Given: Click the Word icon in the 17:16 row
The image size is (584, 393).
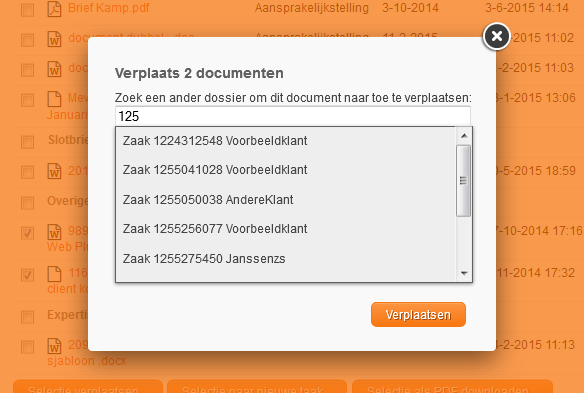Looking at the screenshot, I should click(54, 232).
